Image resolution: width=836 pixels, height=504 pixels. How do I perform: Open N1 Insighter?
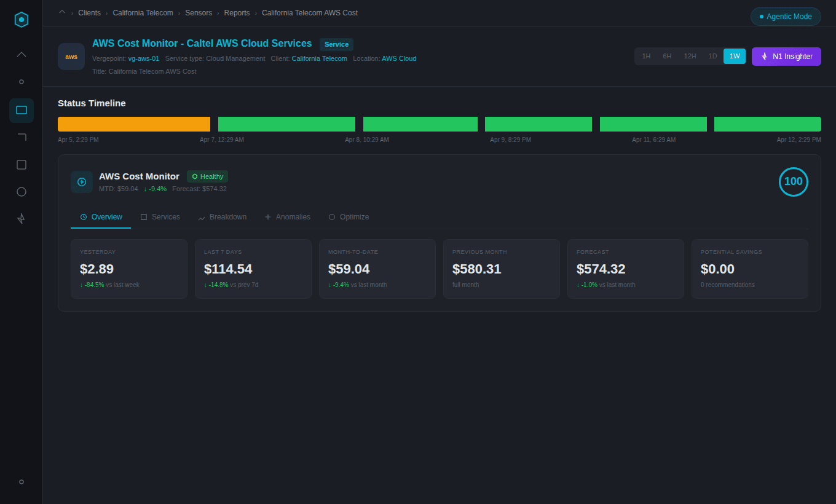tap(786, 57)
